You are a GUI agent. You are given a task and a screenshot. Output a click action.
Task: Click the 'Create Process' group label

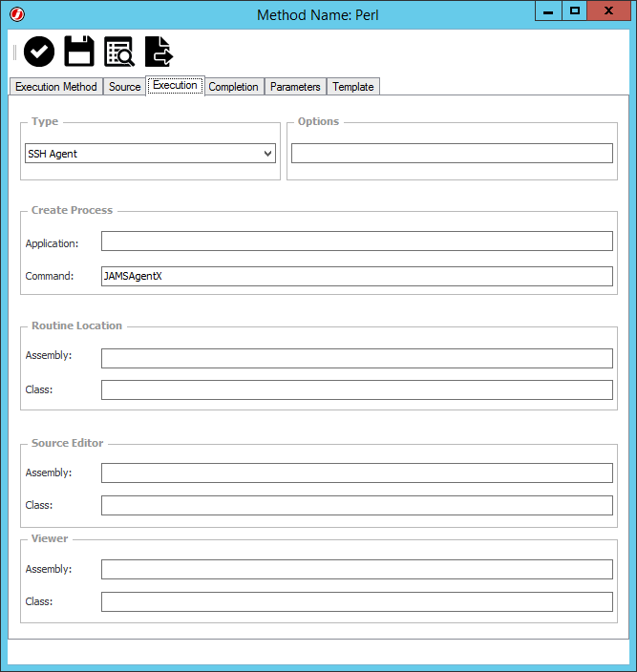tap(72, 210)
